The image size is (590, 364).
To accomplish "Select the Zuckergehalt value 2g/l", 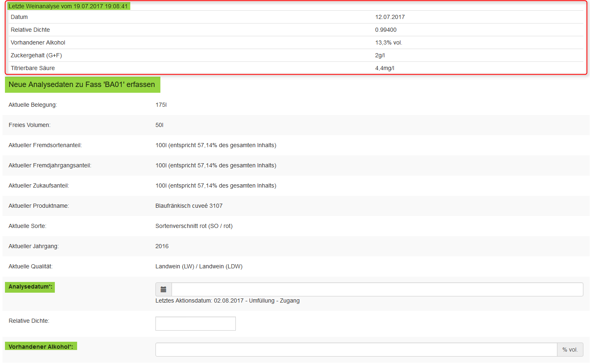I will [380, 55].
